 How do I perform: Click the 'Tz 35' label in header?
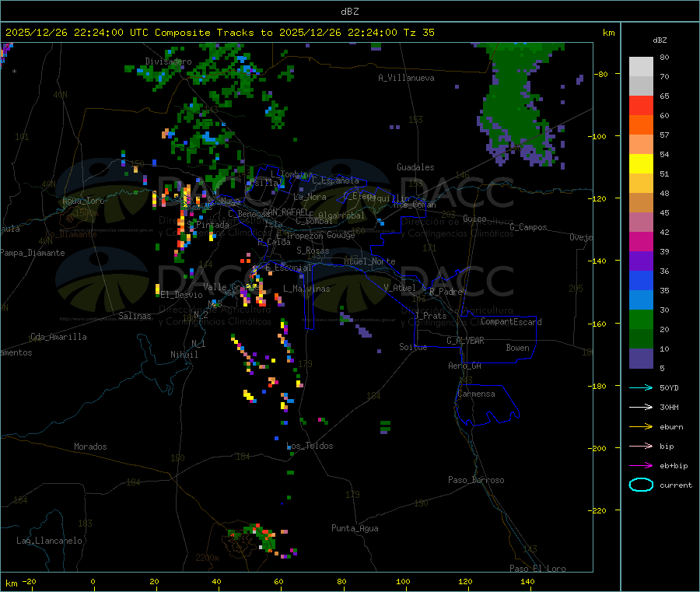pyautogui.click(x=418, y=33)
